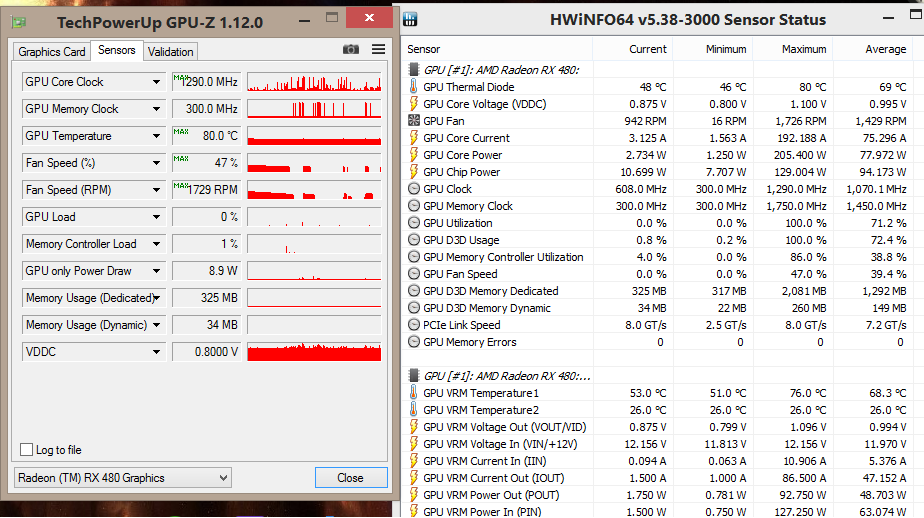This screenshot has height=518, width=924.
Task: Click the VDDC history graph
Action: [x=314, y=352]
